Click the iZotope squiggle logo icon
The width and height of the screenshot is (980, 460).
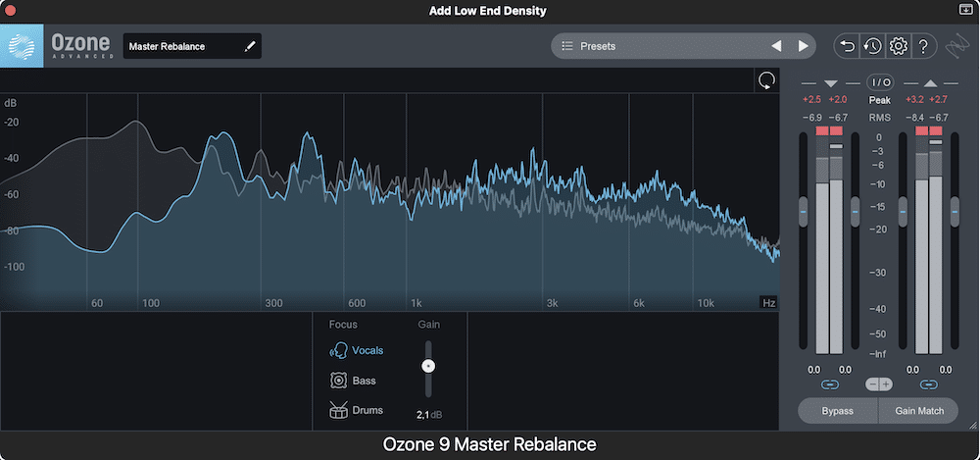(x=959, y=46)
